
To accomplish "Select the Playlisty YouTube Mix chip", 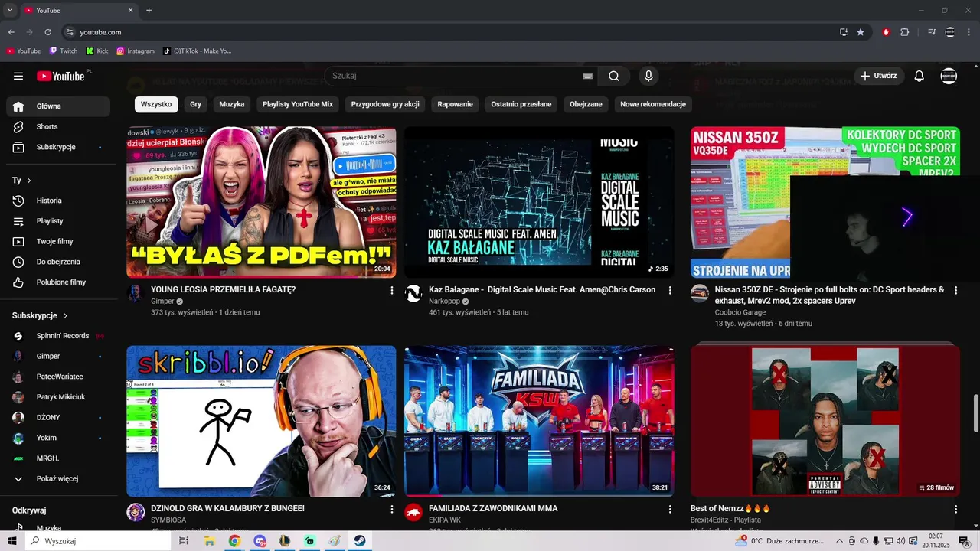I will pyautogui.click(x=298, y=104).
